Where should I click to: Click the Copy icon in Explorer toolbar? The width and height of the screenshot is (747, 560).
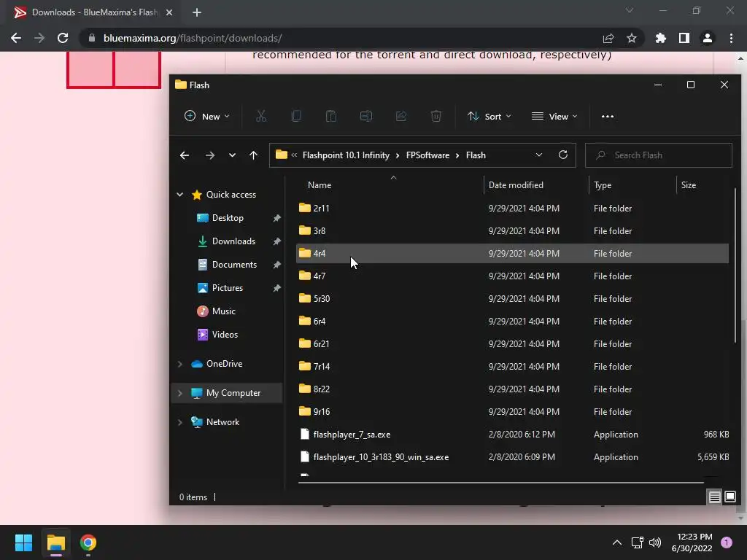coord(296,116)
